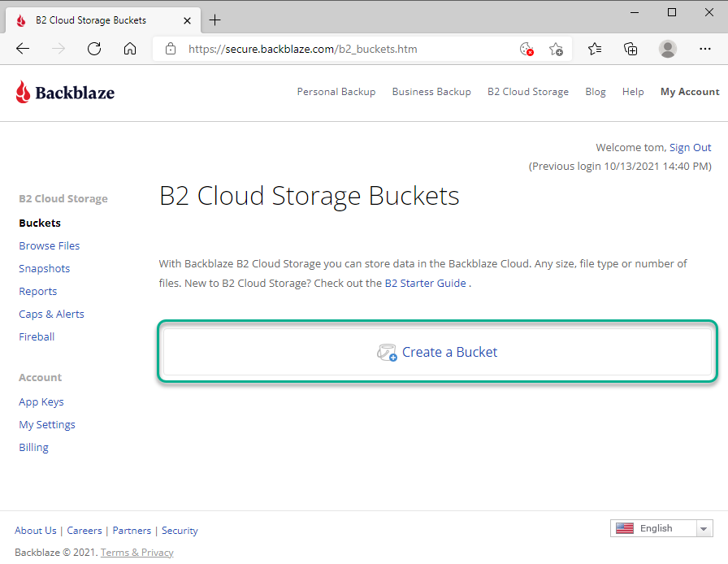Open the browser Settings and more menu
The width and height of the screenshot is (728, 564).
pyautogui.click(x=704, y=49)
